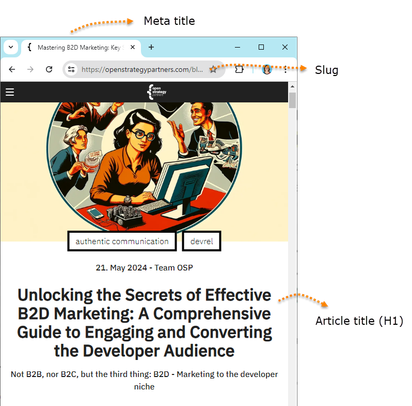Open the browser three-dot menu
Viewport: 412px width, 406px height.
285,69
